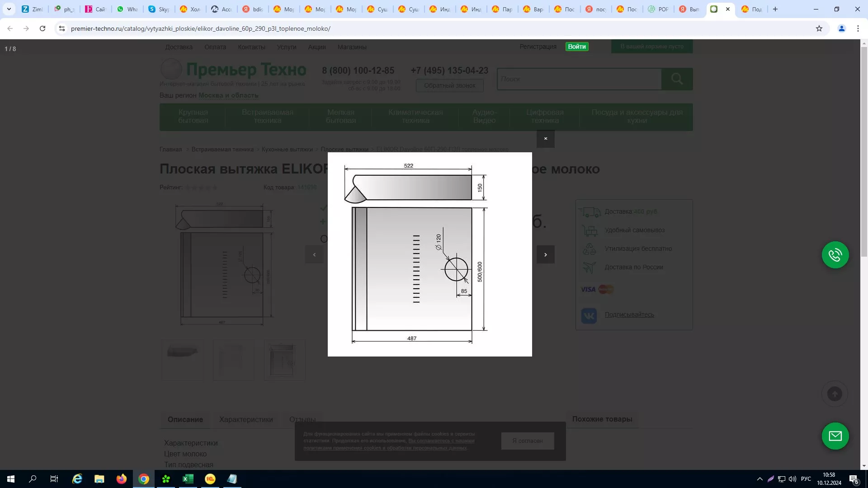The width and height of the screenshot is (868, 488).
Task: Switch to the WhatsApp tab
Action: (x=127, y=9)
